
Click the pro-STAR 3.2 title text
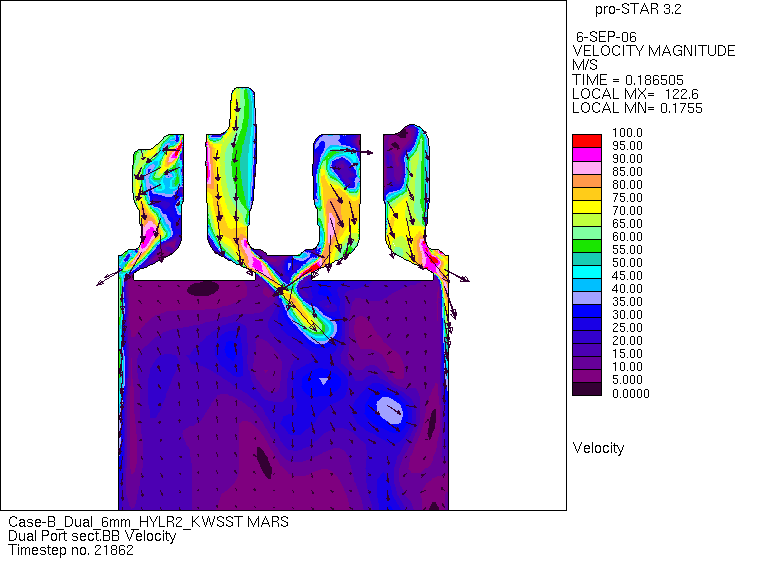point(638,9)
